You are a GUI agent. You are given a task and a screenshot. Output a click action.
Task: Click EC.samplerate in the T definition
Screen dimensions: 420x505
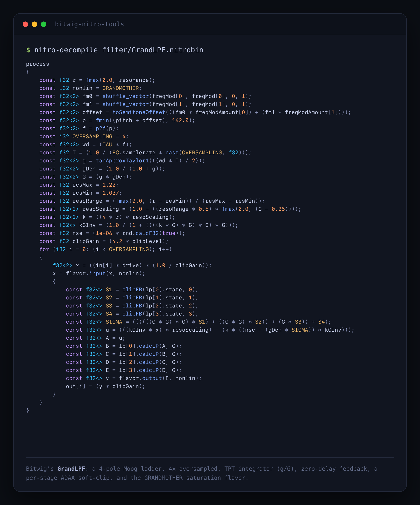[x=134, y=153]
